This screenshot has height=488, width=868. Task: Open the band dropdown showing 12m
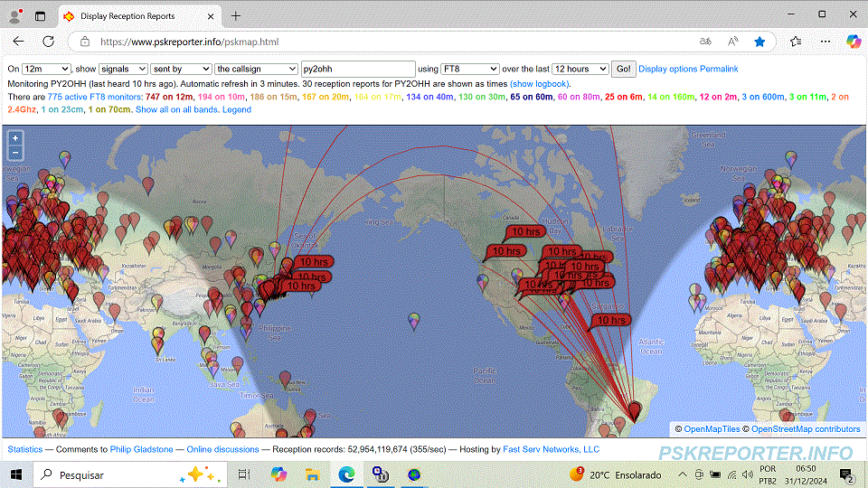point(46,69)
